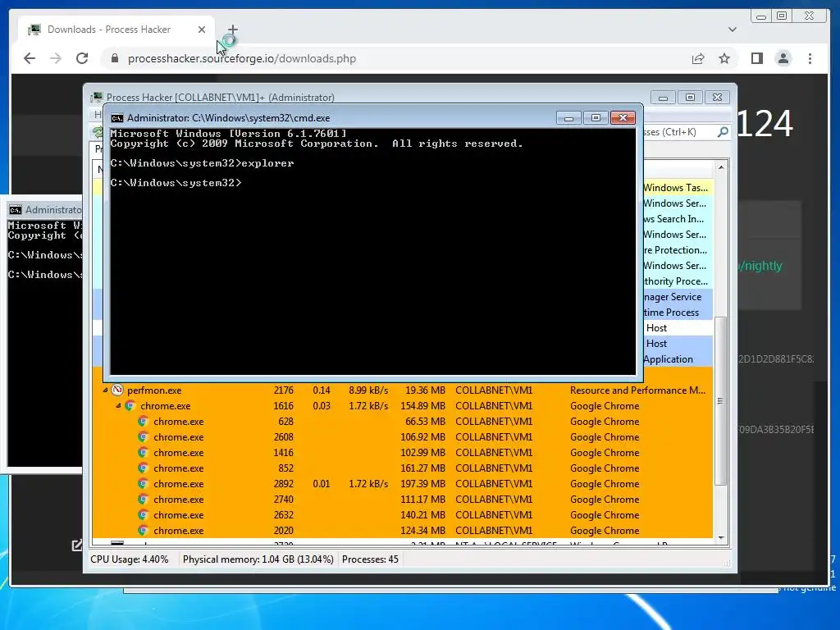Select chrome.exe with PID 1416
This screenshot has width=840, height=630.
pos(402,452)
